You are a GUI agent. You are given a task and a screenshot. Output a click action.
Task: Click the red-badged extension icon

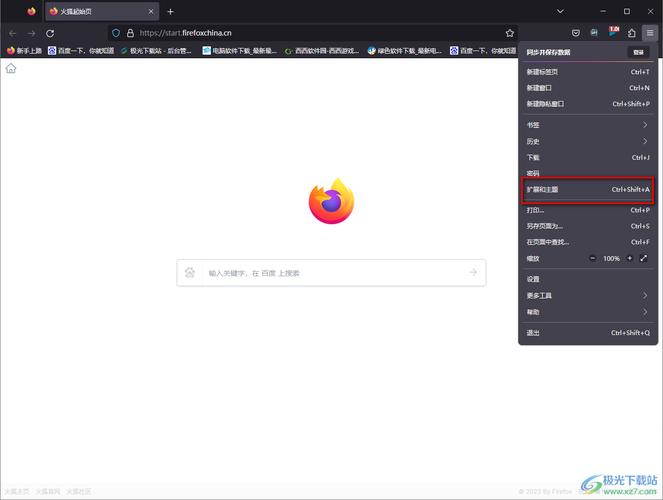click(613, 32)
